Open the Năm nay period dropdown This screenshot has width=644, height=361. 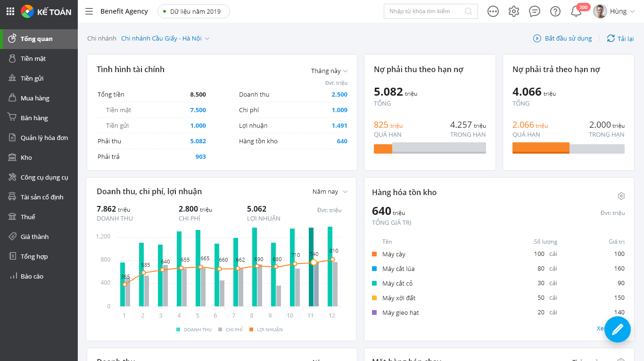pyautogui.click(x=330, y=192)
